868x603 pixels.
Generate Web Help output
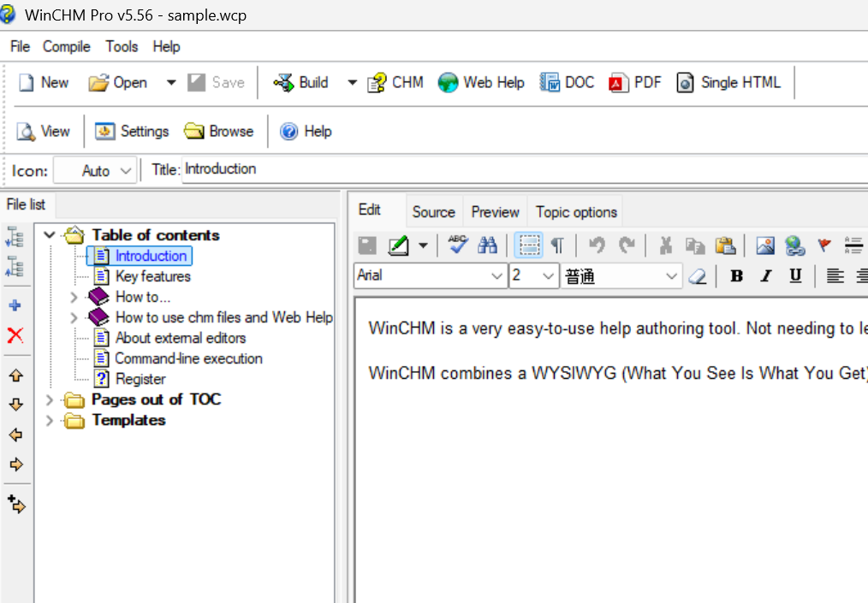tap(481, 82)
